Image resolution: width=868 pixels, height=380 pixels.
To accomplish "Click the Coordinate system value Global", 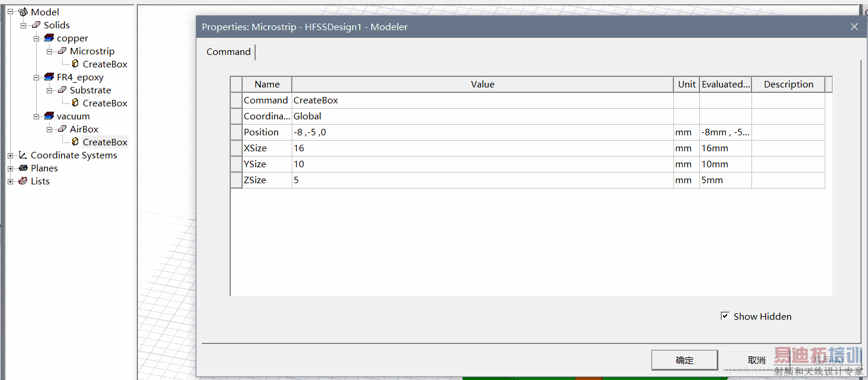I will tap(483, 116).
